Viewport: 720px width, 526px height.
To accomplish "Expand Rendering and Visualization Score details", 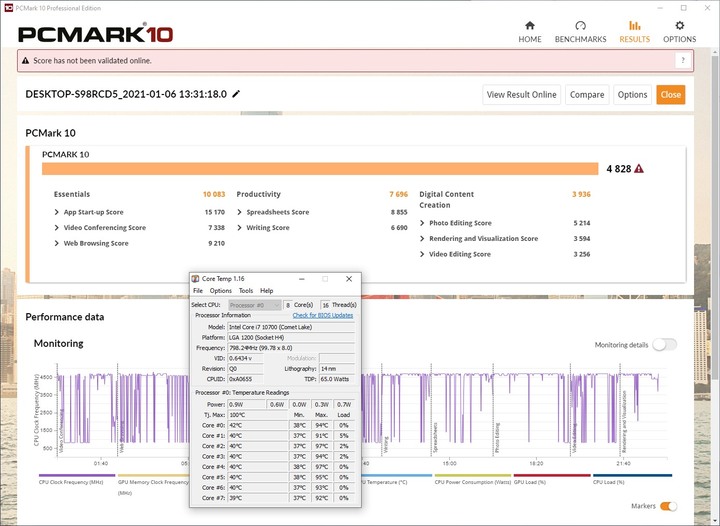I will click(422, 239).
